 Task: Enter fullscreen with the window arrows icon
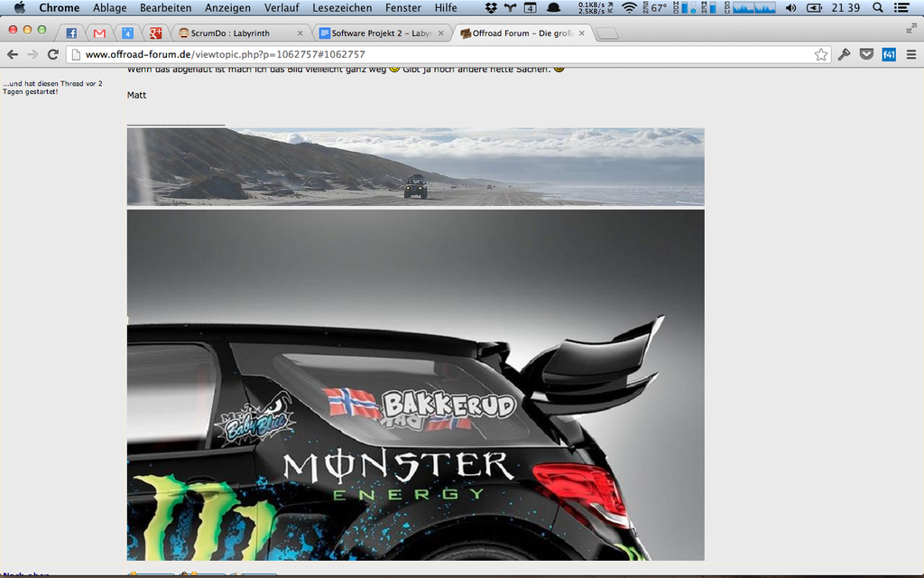click(911, 28)
